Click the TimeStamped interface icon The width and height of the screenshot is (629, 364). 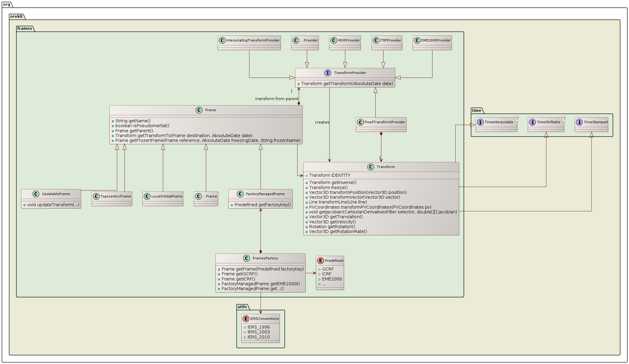[x=579, y=122]
